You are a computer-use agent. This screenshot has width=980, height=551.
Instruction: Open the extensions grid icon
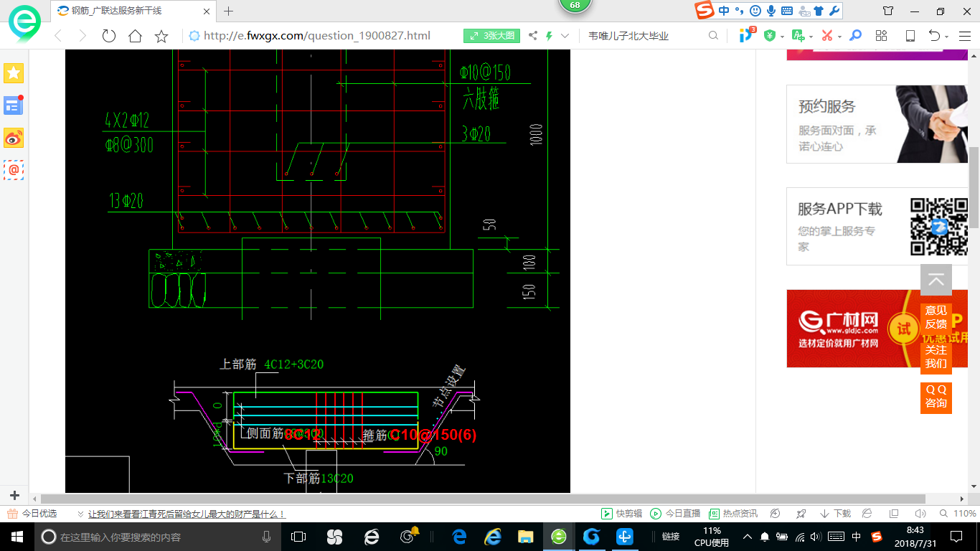pyautogui.click(x=882, y=36)
